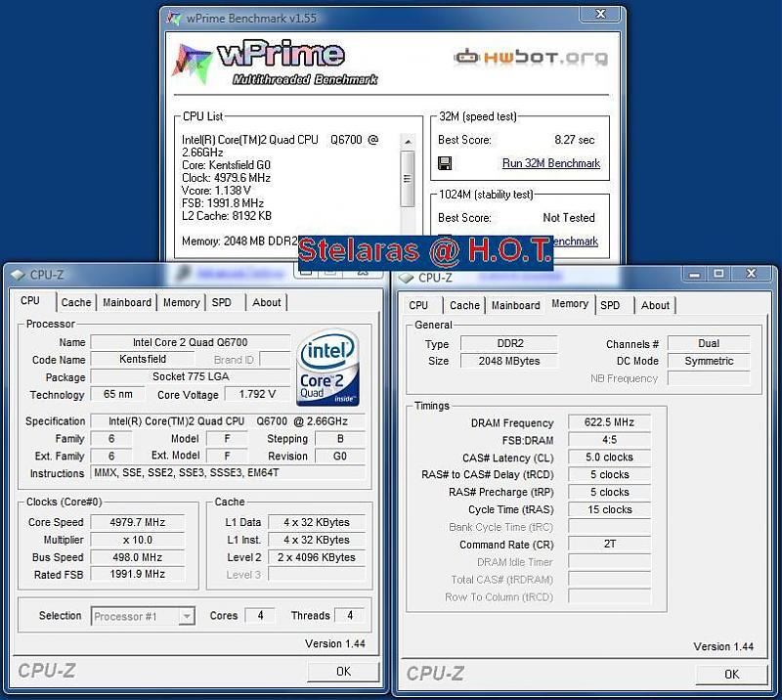The image size is (782, 700).
Task: Click the CAS# Latency value '5.0 clocks'
Action: coord(609,458)
